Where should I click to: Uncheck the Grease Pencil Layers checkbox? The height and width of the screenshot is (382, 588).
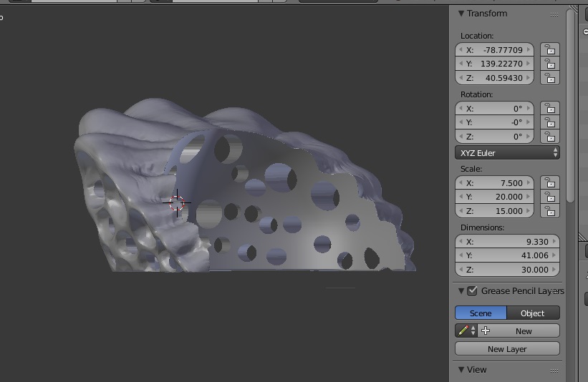(472, 291)
